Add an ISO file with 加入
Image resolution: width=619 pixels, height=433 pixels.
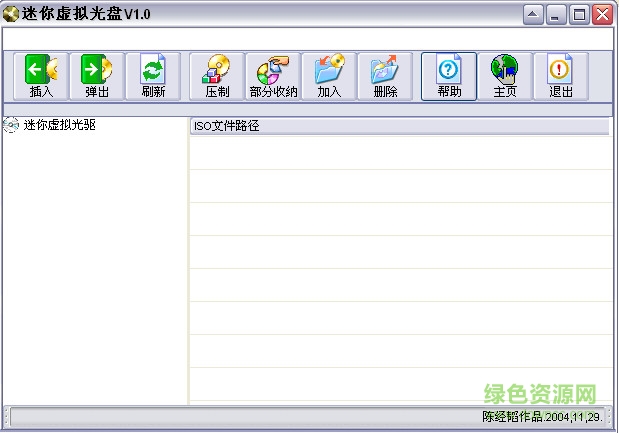[329, 76]
